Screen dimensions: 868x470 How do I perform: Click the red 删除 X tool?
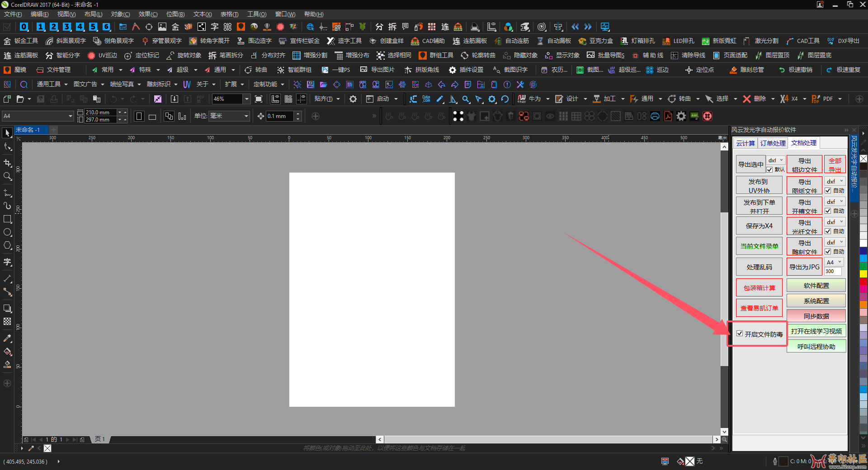(x=755, y=99)
